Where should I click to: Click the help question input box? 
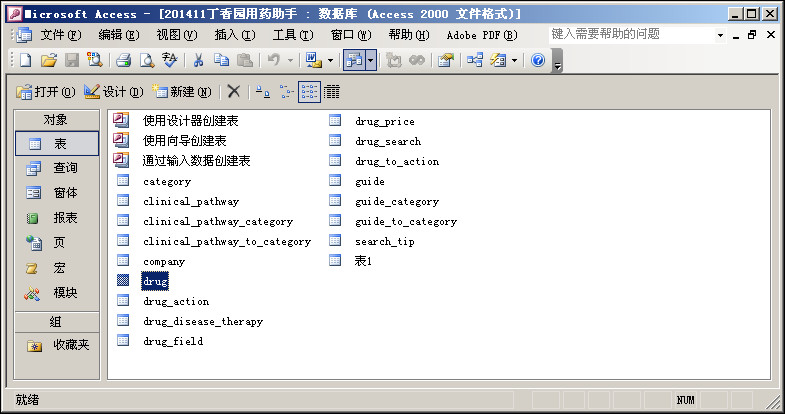pos(632,35)
